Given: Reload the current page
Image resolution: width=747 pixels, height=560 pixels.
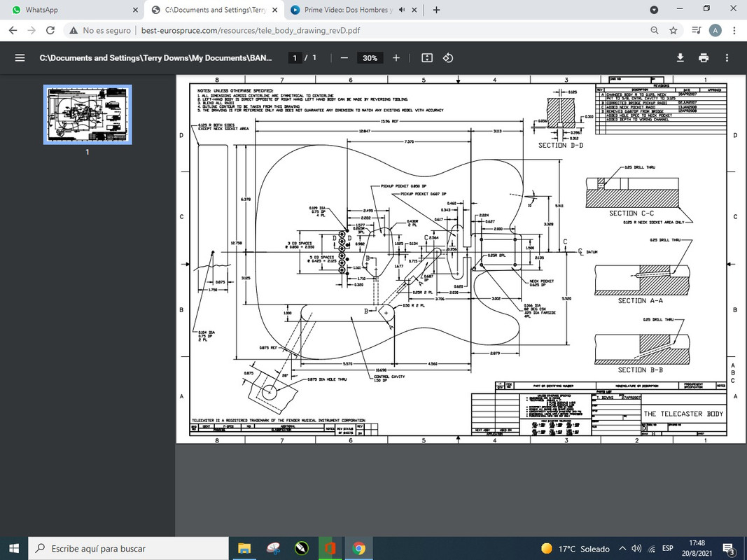Looking at the screenshot, I should pyautogui.click(x=50, y=30).
